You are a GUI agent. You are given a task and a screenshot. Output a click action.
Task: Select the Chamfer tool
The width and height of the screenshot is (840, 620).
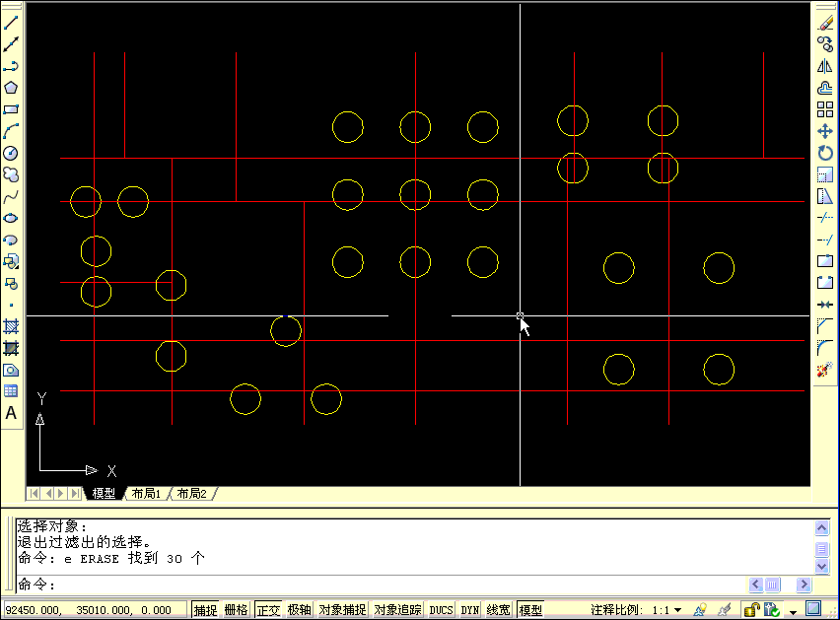[x=825, y=326]
